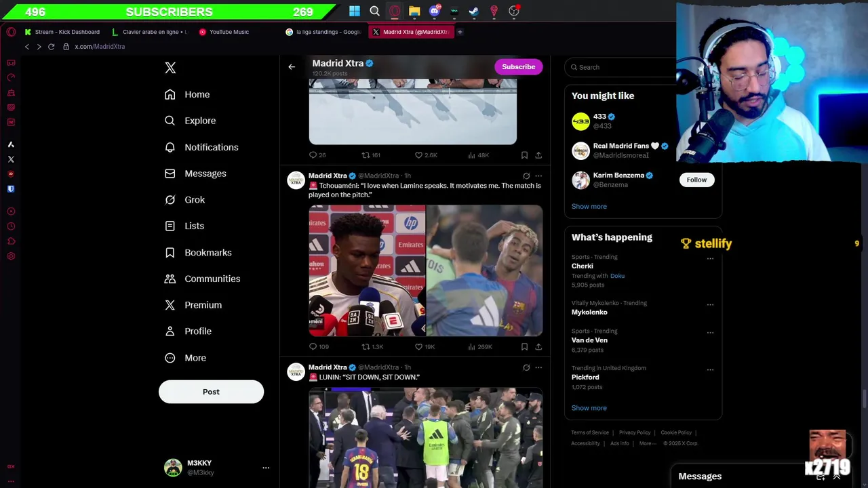Ask Grok about the LUNIN tweet
Image resolution: width=868 pixels, height=488 pixels.
click(526, 367)
